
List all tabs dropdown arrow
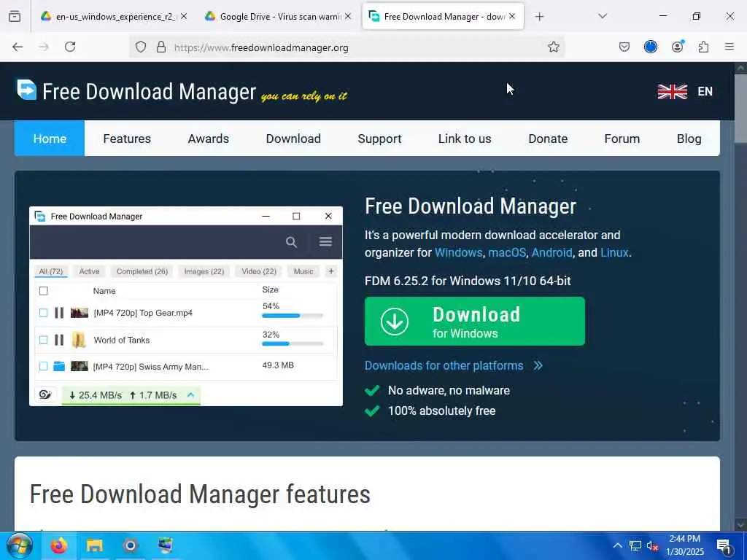tap(603, 17)
